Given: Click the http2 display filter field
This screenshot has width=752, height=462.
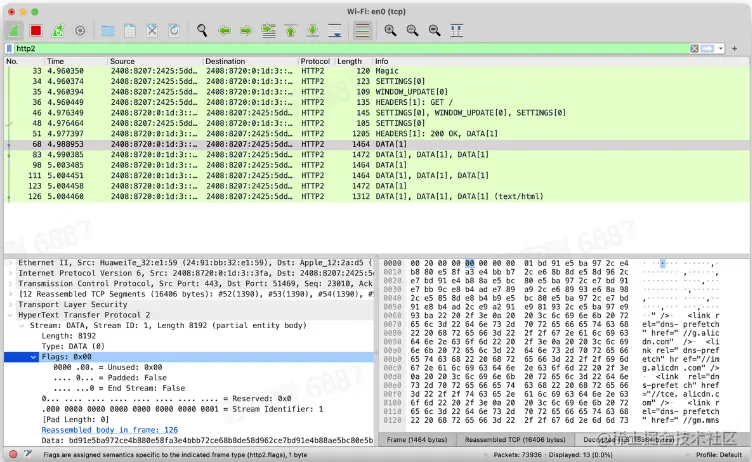Looking at the screenshot, I should pos(352,48).
